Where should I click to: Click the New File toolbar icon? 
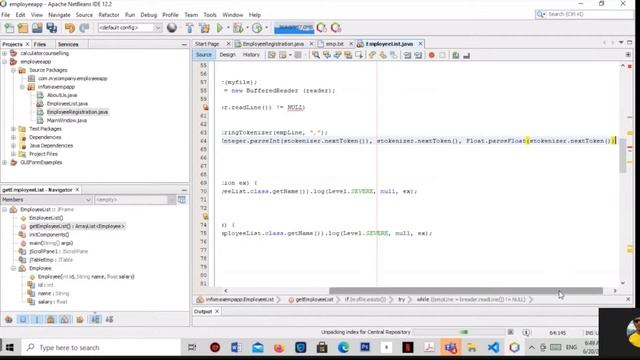[x=9, y=28]
